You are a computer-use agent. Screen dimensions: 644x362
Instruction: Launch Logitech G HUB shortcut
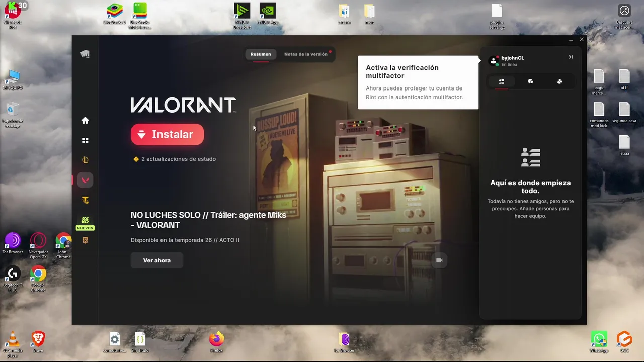click(13, 279)
